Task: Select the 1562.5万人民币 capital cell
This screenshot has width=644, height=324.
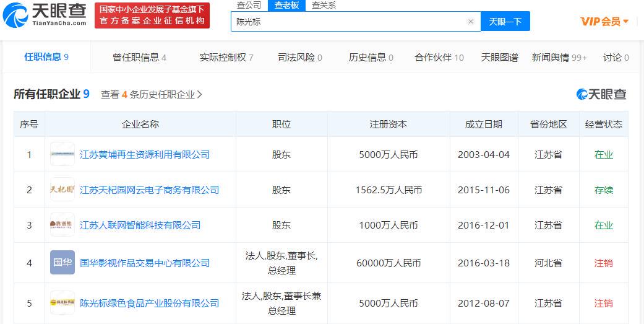Action: [389, 190]
